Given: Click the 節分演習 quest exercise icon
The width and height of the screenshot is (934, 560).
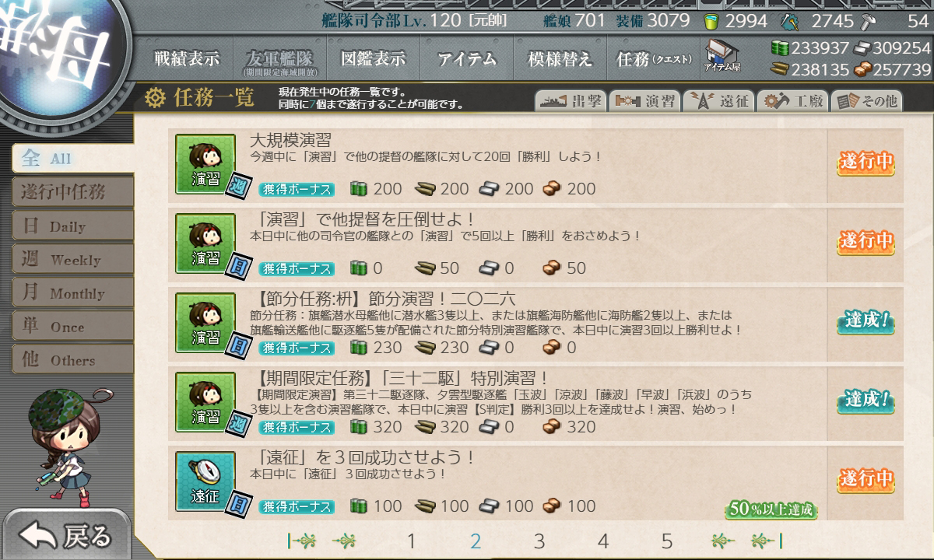Looking at the screenshot, I should point(205,322).
